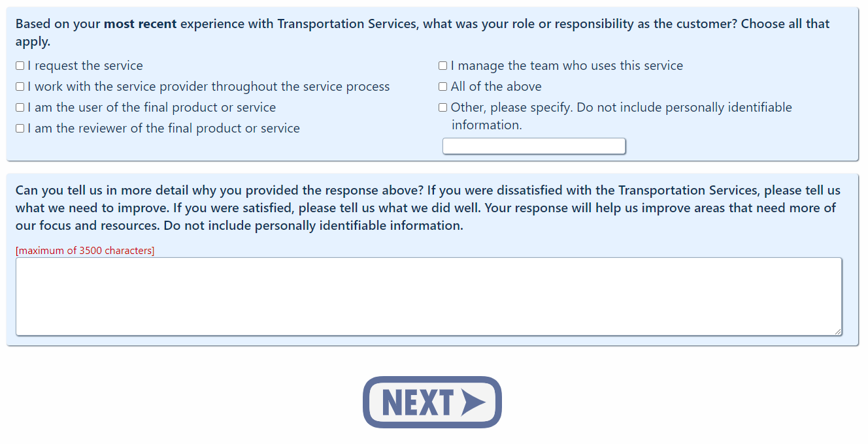
Task: Enable the "I am the user" checkbox
Action: 20,108
